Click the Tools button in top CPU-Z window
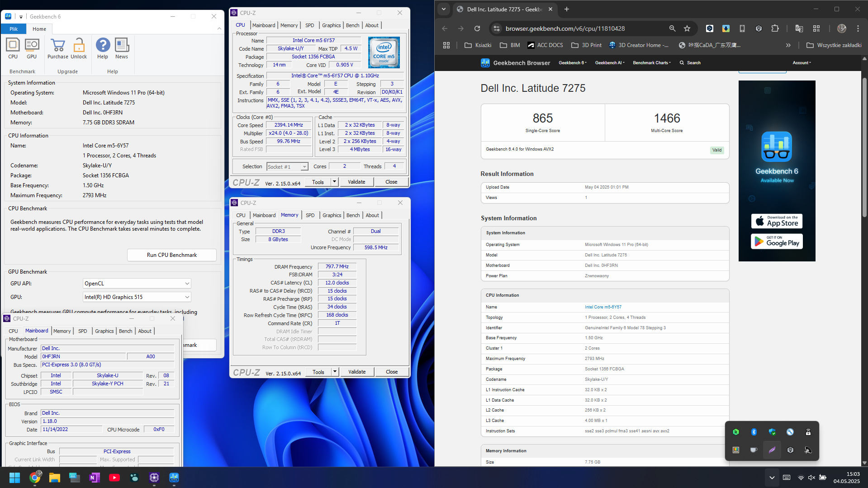The width and height of the screenshot is (868, 488). 318,182
